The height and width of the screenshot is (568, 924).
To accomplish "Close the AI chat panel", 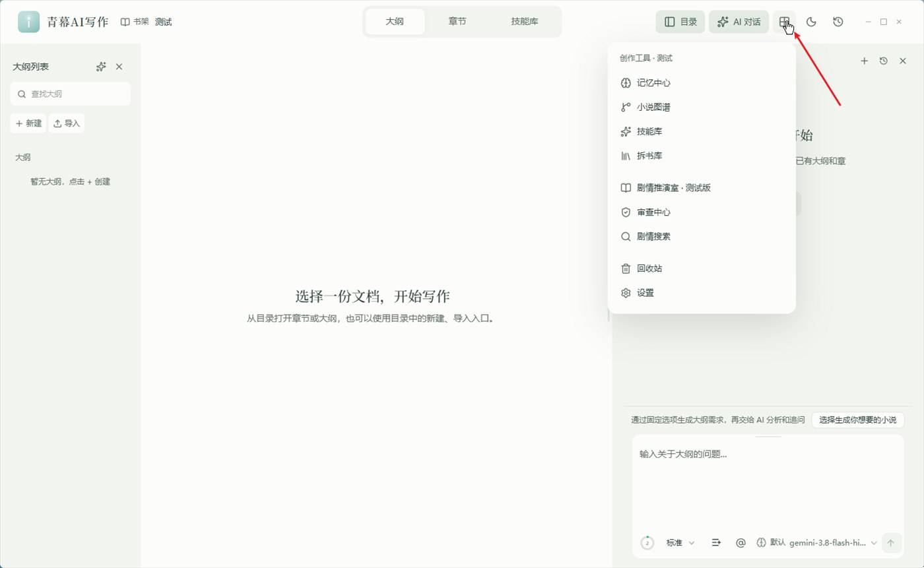I will pos(903,61).
